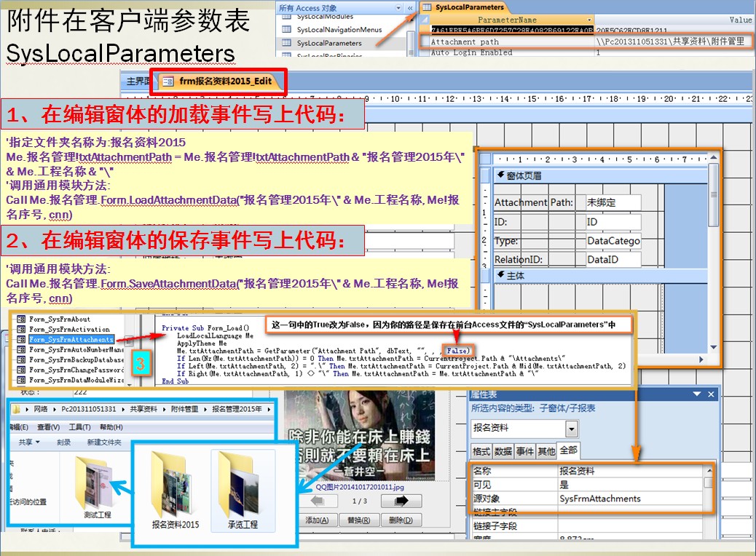This screenshot has width=756, height=556.
Task: Select 测试工程 folder icon
Action: (x=95, y=482)
